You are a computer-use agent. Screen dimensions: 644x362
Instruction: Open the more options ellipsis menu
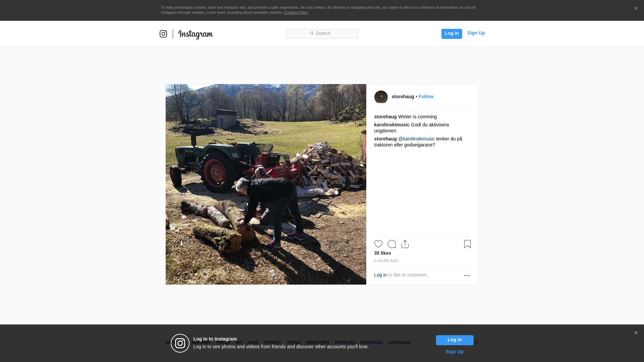tap(467, 276)
